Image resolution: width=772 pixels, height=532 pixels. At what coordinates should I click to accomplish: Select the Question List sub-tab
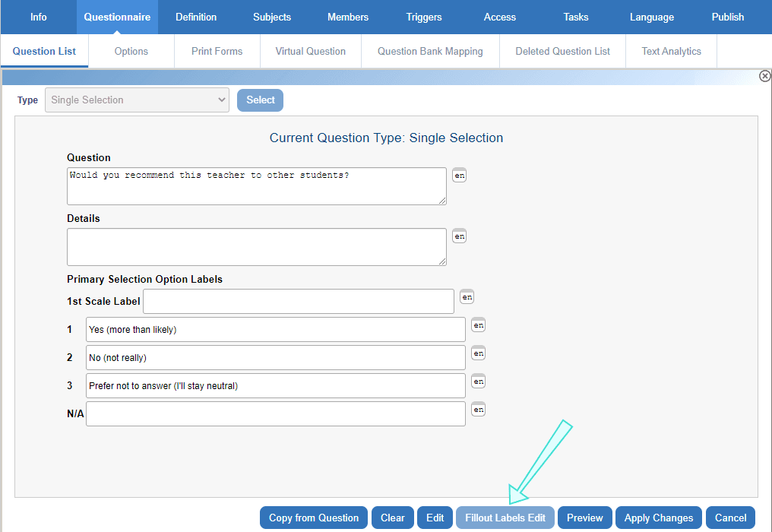tap(44, 51)
